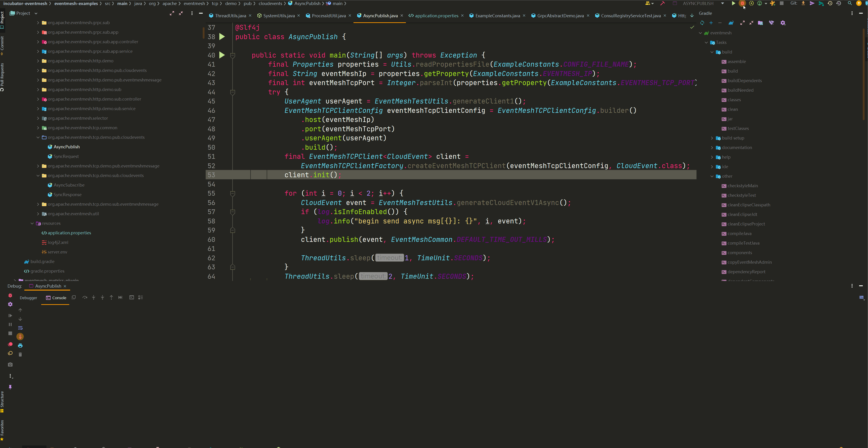Toggle Gradle offline mode

pyautogui.click(x=771, y=23)
